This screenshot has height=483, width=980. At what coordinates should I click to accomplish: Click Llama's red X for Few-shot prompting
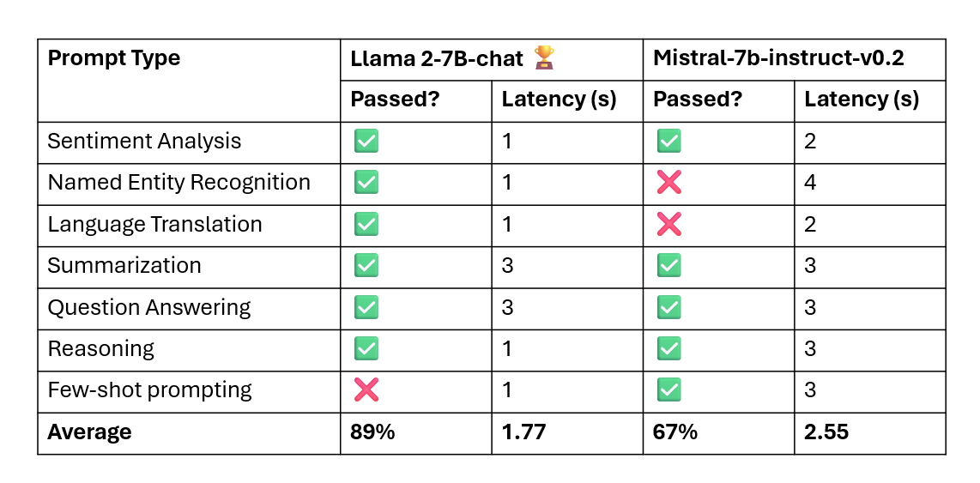click(x=366, y=390)
